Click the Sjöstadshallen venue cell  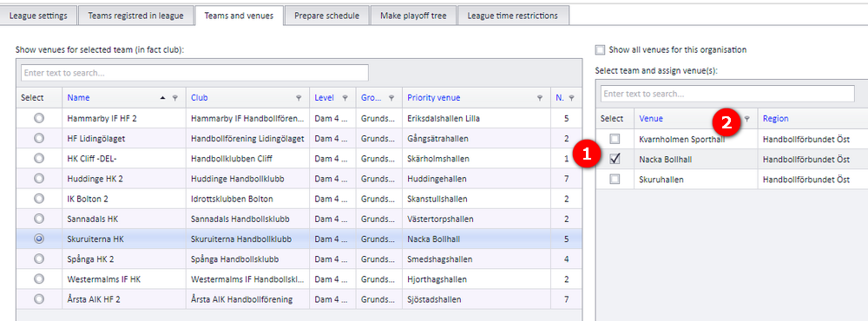(x=476, y=299)
